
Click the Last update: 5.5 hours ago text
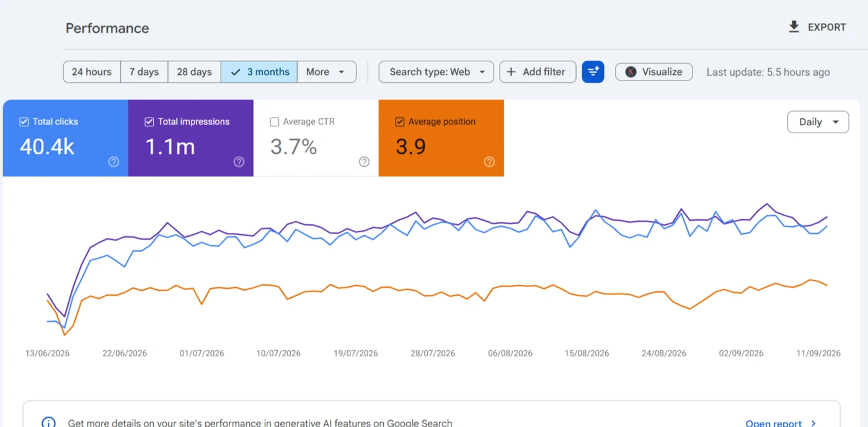tap(768, 73)
